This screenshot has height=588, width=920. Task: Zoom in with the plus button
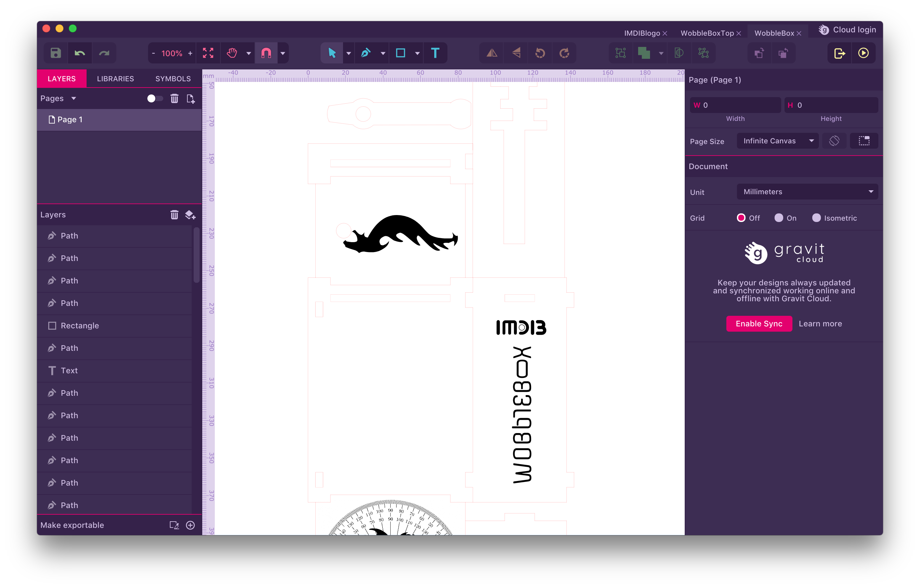(x=190, y=54)
